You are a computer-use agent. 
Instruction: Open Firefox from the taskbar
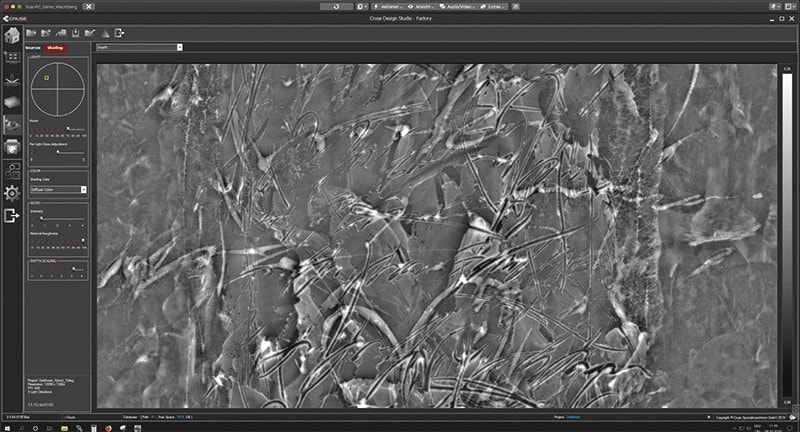pyautogui.click(x=108, y=428)
